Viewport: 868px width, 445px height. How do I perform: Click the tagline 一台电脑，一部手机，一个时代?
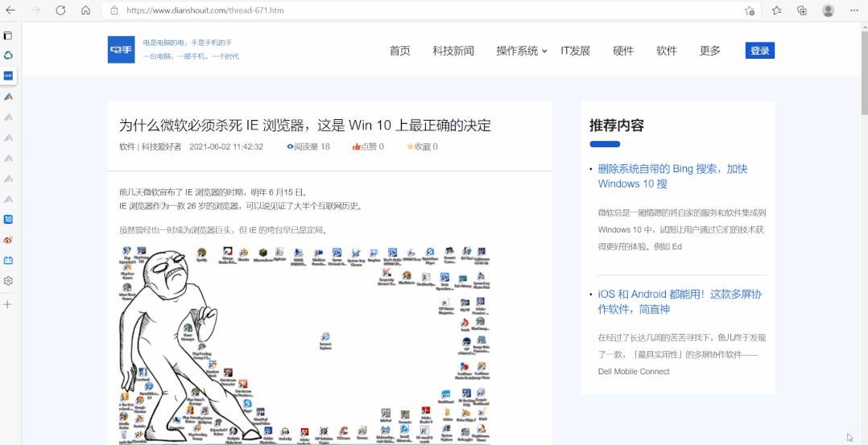[191, 56]
